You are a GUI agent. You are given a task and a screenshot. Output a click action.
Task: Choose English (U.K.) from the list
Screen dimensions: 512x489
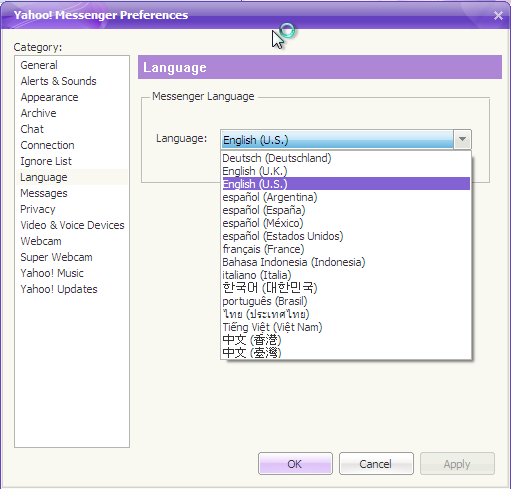tap(346, 171)
